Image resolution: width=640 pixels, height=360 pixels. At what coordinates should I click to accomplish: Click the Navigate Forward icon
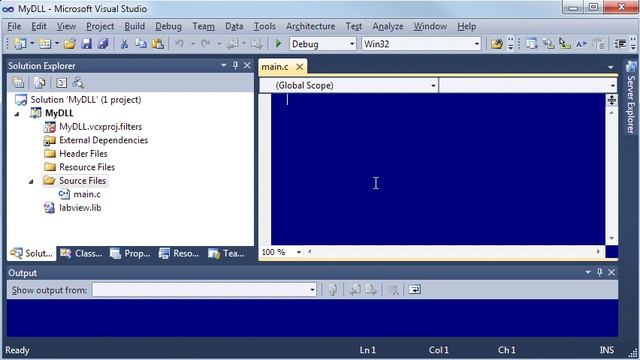[x=256, y=44]
